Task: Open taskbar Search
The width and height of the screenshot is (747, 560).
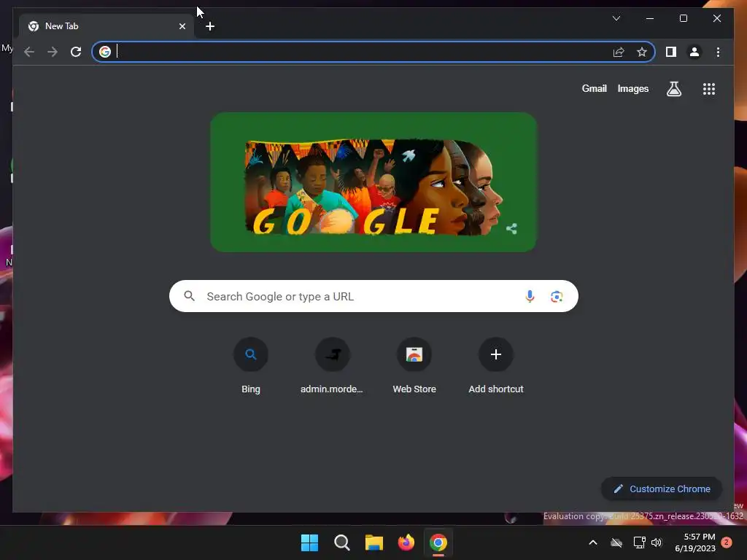Action: pyautogui.click(x=341, y=542)
